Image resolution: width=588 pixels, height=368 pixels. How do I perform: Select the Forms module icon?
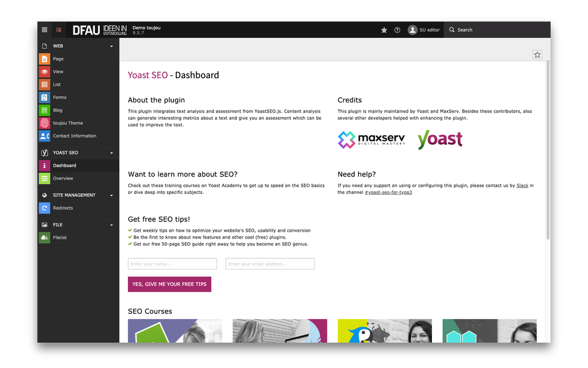click(x=44, y=97)
